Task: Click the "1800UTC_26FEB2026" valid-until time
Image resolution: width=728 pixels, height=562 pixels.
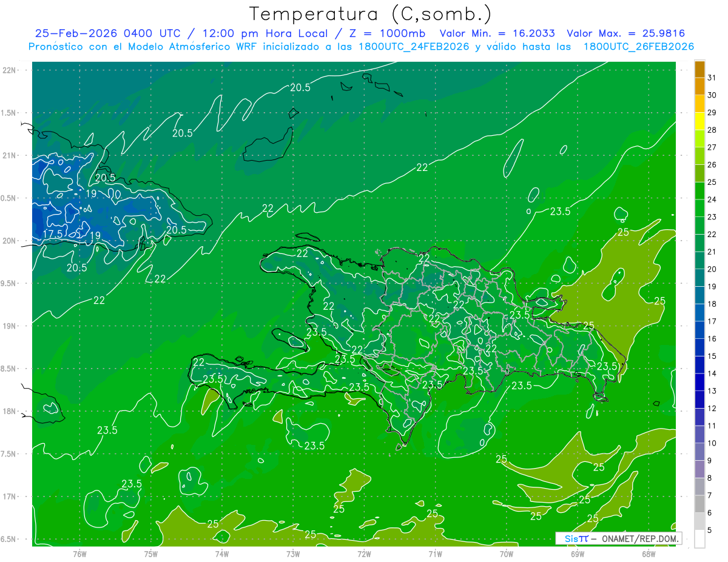Action: [639, 47]
